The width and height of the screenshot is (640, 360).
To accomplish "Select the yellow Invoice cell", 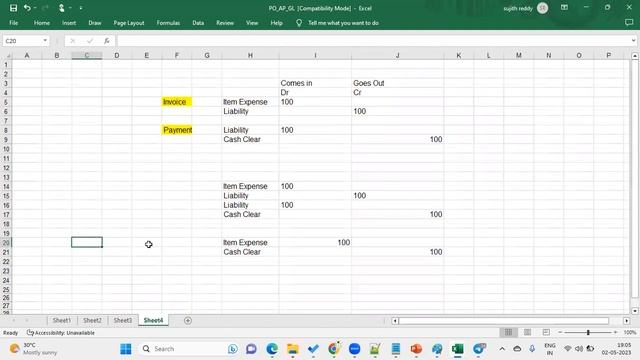I will click(x=176, y=102).
